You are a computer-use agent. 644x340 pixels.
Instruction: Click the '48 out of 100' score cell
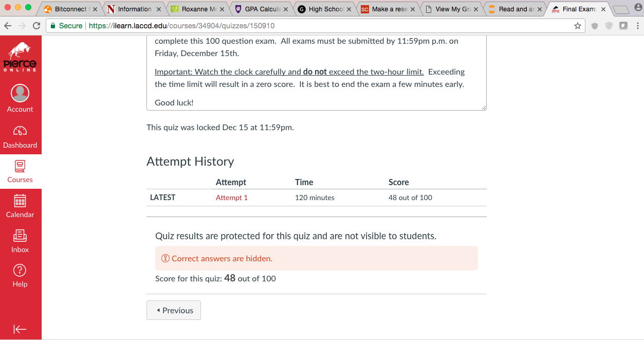tap(410, 198)
